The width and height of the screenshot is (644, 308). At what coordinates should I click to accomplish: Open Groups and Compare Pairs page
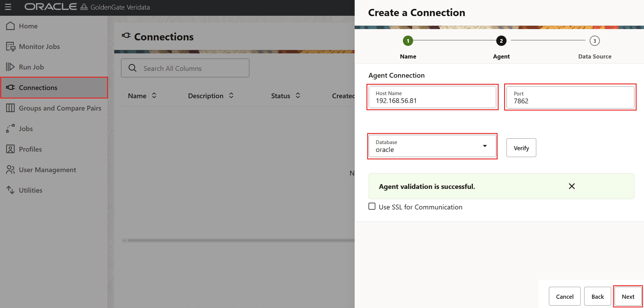pyautogui.click(x=54, y=108)
